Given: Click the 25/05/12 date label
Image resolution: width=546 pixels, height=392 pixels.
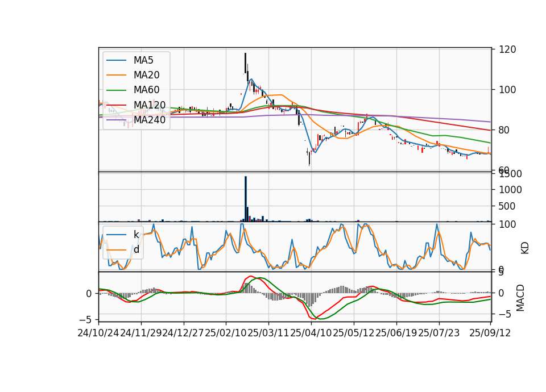Looking at the screenshot, I should pos(353,333).
